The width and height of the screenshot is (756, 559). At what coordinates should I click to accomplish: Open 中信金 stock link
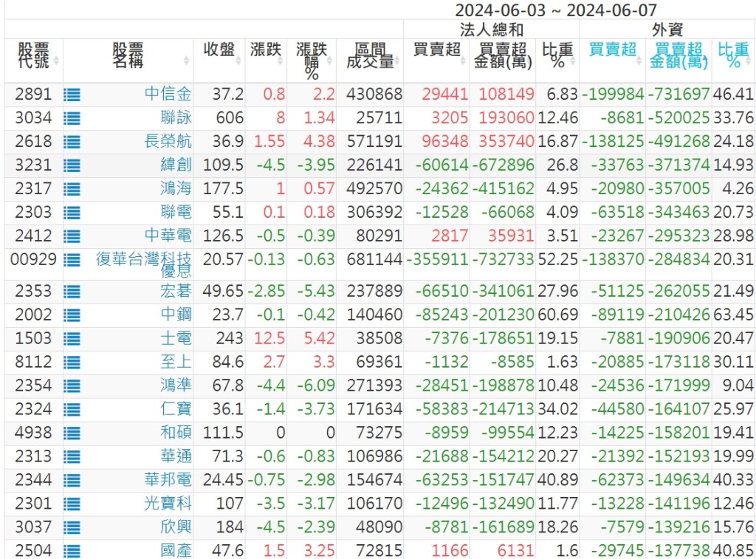tap(168, 95)
